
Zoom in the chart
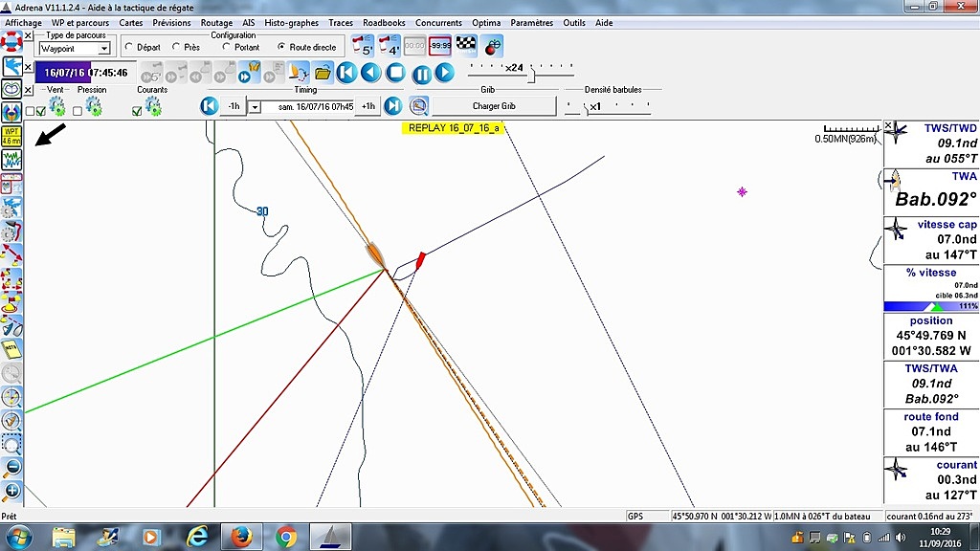point(11,492)
